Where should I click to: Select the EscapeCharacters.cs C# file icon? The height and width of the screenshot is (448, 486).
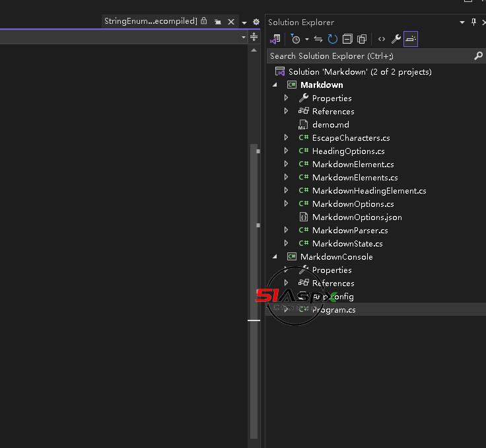coord(304,137)
